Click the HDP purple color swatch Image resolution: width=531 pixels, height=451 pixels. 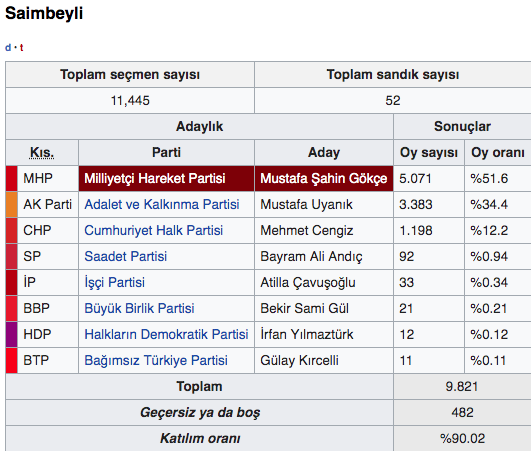(x=12, y=335)
